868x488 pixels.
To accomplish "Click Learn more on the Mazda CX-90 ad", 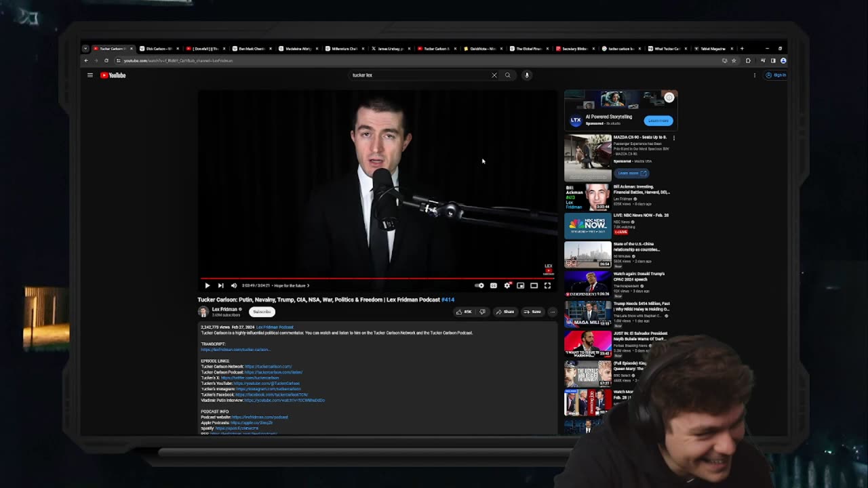I will pos(632,173).
